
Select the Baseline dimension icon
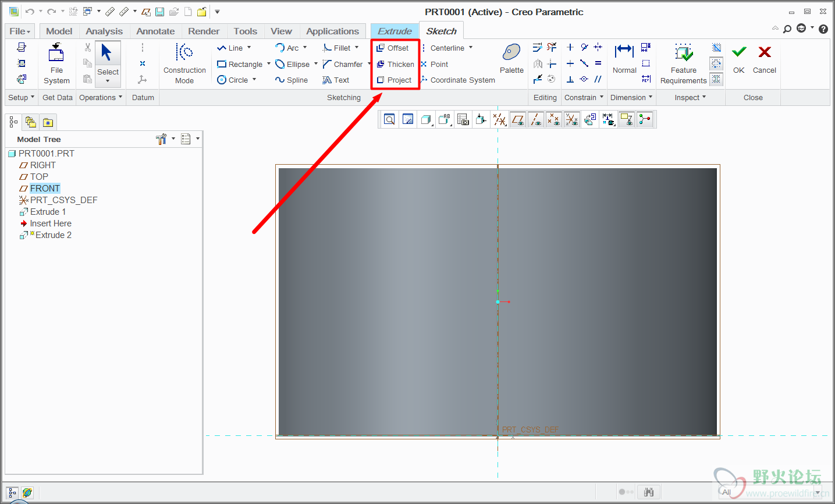646,63
